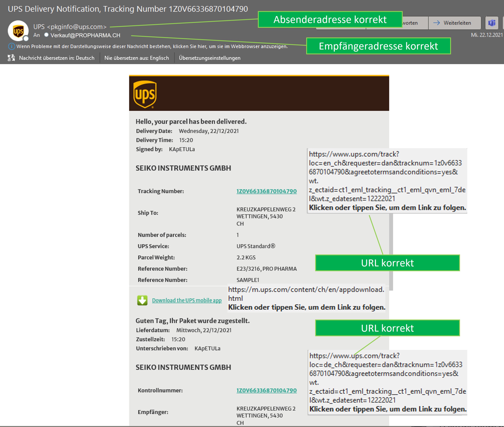The width and height of the screenshot is (504, 427).
Task: Click the forward arrow icon on Weiterleiten
Action: (437, 23)
